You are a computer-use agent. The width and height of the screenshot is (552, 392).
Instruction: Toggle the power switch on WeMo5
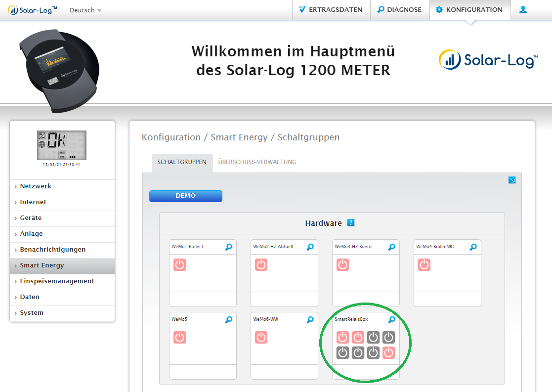pyautogui.click(x=179, y=338)
